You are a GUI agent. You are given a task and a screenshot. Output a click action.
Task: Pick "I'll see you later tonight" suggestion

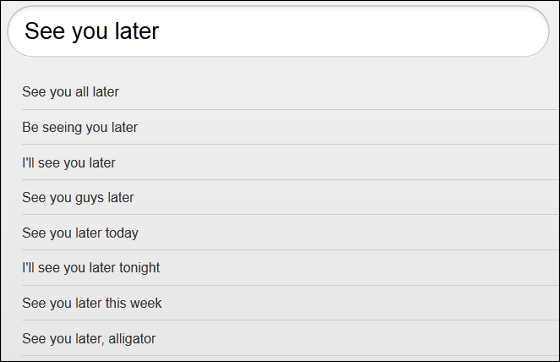pyautogui.click(x=290, y=268)
